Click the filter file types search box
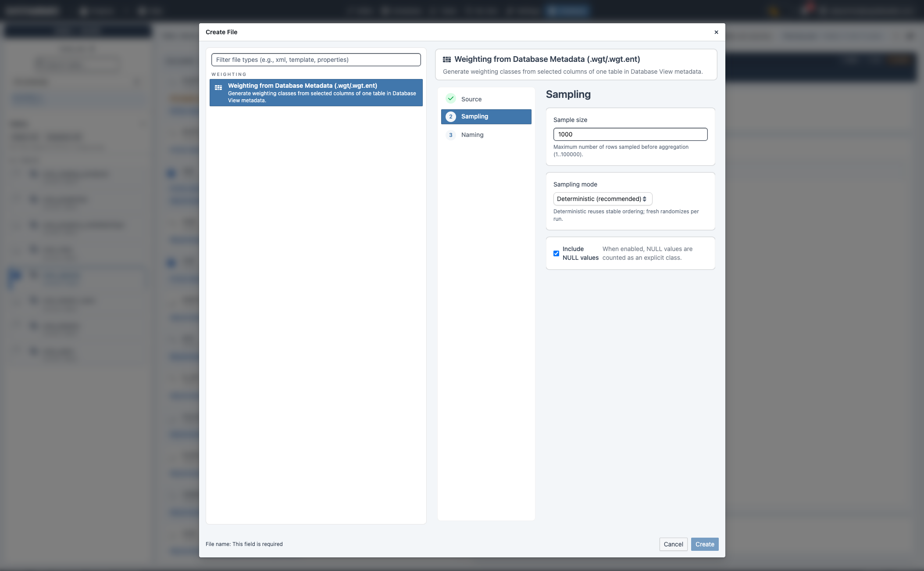 [x=316, y=59]
